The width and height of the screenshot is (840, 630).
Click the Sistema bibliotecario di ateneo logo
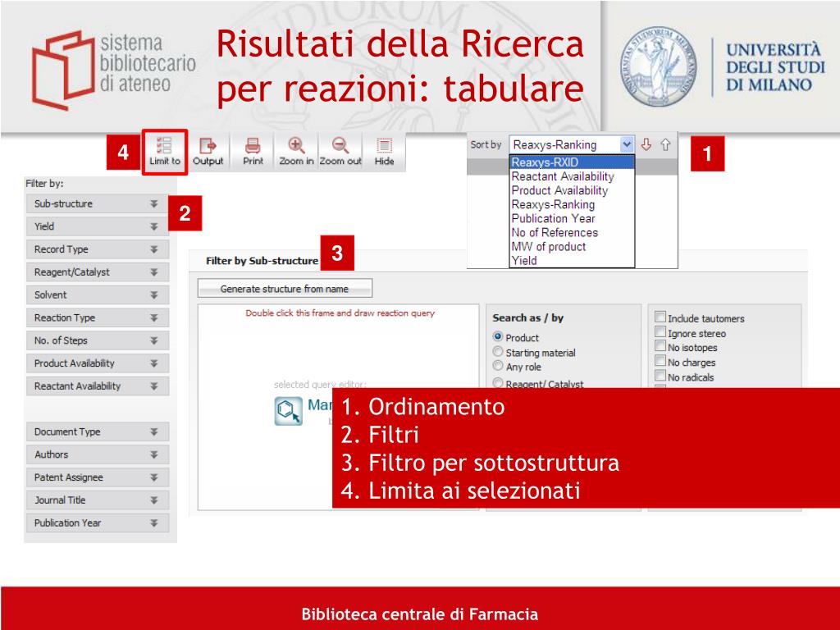coord(113,69)
